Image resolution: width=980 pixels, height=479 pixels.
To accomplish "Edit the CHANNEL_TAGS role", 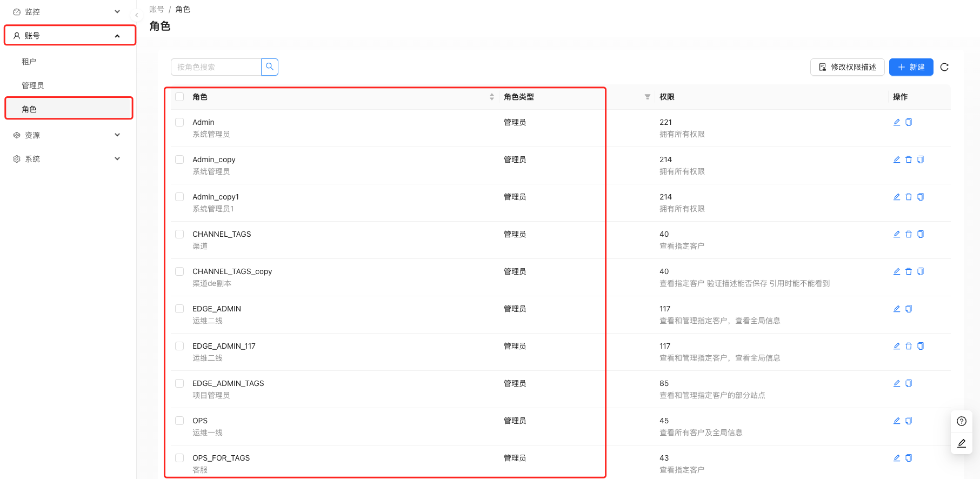I will [x=897, y=234].
